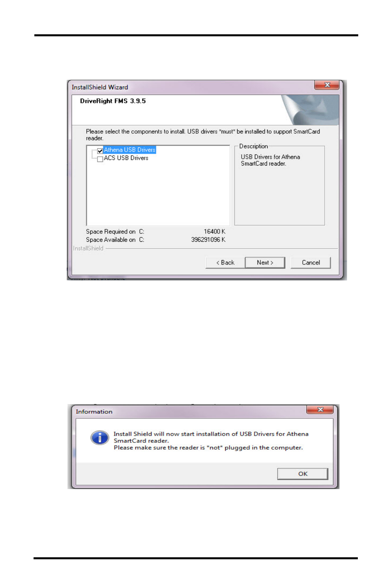Click the Description panel text

[270, 160]
